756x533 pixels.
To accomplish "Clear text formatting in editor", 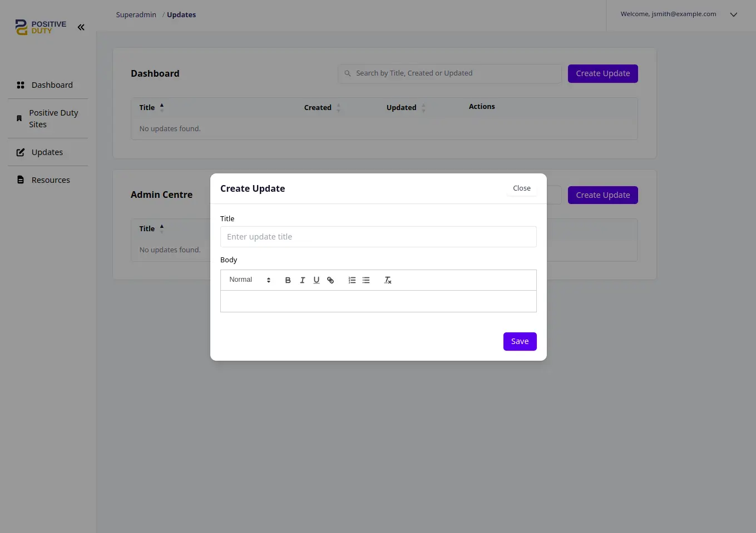I will (x=388, y=280).
